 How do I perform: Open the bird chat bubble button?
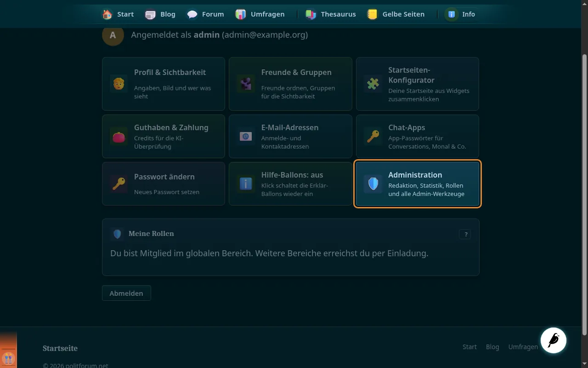[x=554, y=340]
